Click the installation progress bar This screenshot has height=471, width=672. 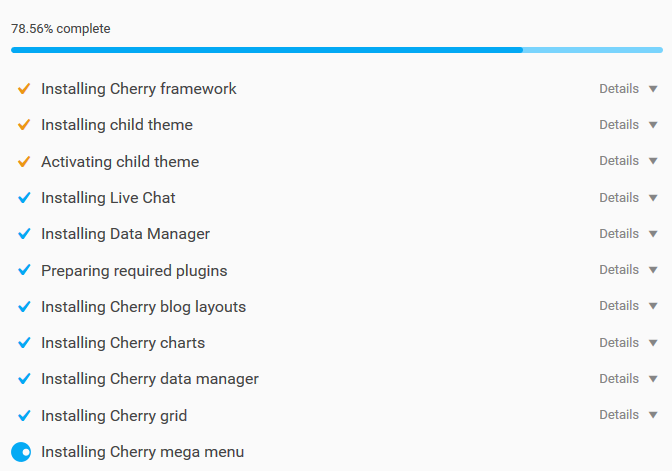tap(337, 50)
